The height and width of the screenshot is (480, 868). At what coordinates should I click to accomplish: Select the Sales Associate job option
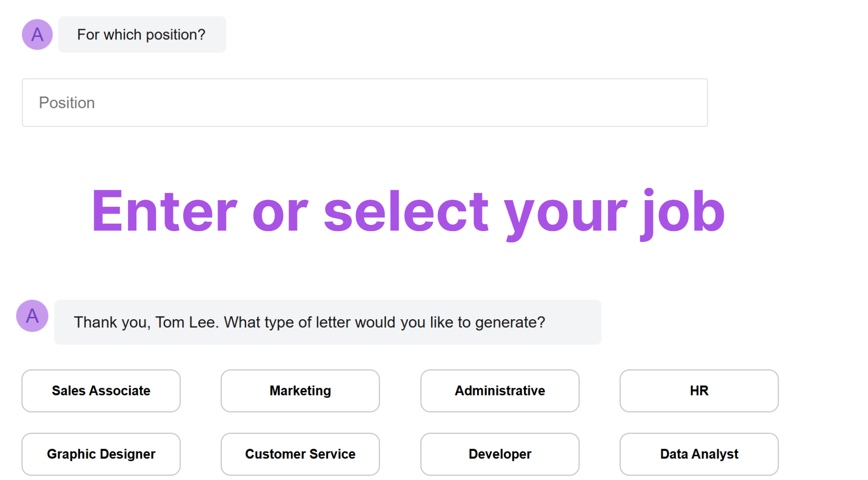(101, 390)
